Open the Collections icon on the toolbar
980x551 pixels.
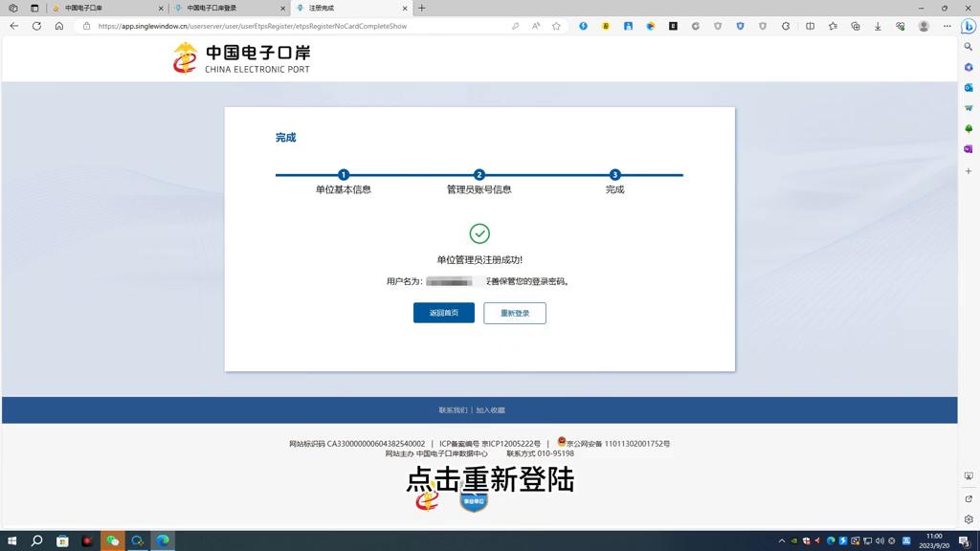(x=856, y=26)
